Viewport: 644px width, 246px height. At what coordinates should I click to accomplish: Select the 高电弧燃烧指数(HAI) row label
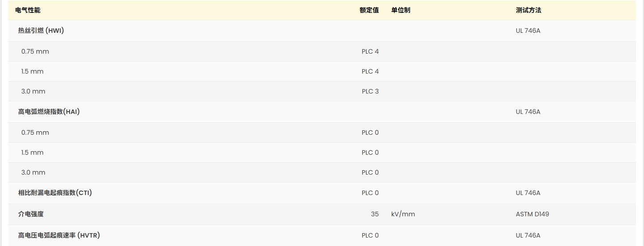(49, 112)
